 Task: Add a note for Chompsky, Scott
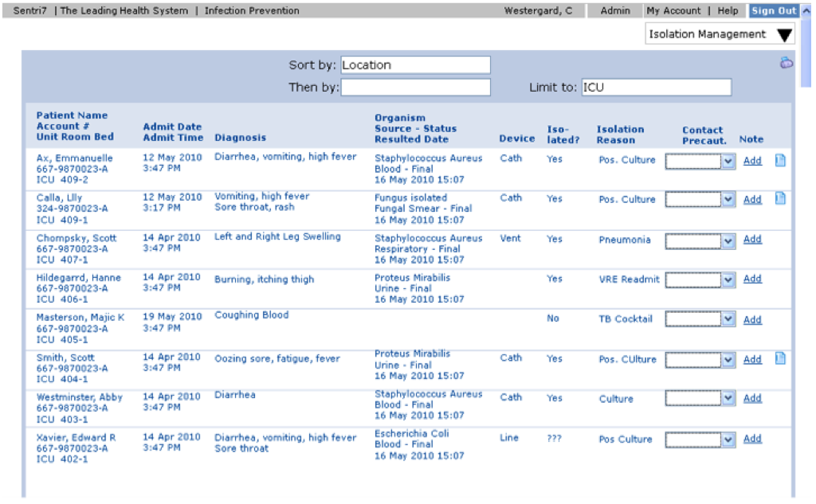tap(752, 239)
